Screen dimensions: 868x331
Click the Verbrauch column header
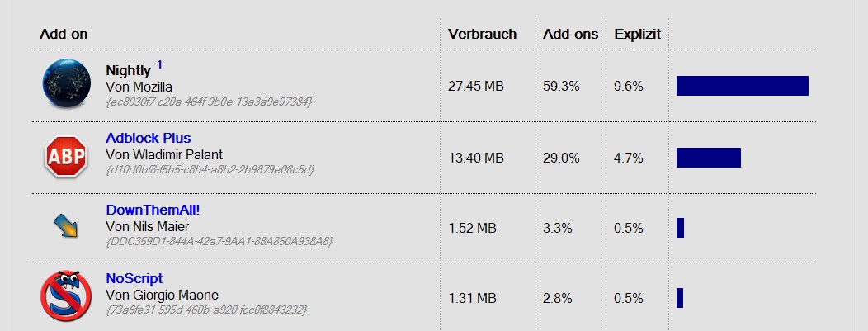coord(482,35)
